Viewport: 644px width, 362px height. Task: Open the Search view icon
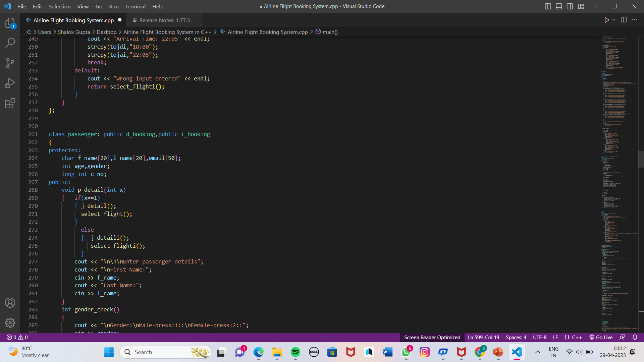click(x=10, y=43)
